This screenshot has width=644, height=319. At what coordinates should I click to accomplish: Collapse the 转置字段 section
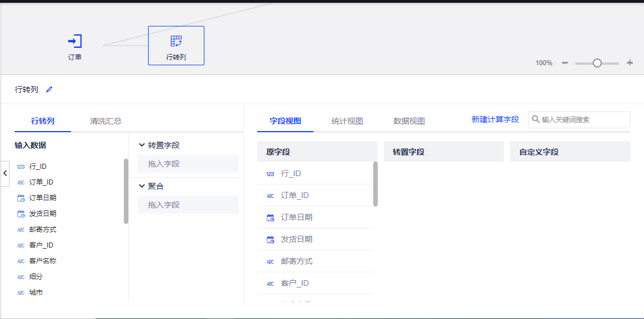(142, 145)
